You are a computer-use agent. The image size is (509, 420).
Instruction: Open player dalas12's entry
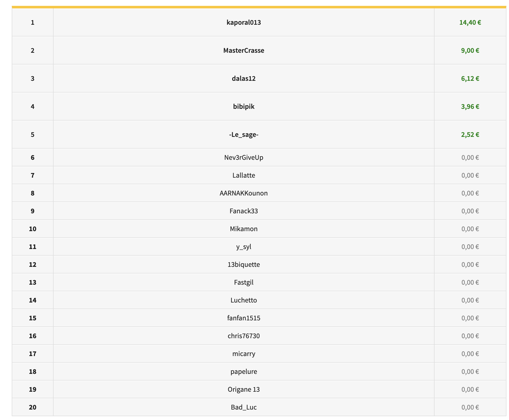(x=244, y=78)
